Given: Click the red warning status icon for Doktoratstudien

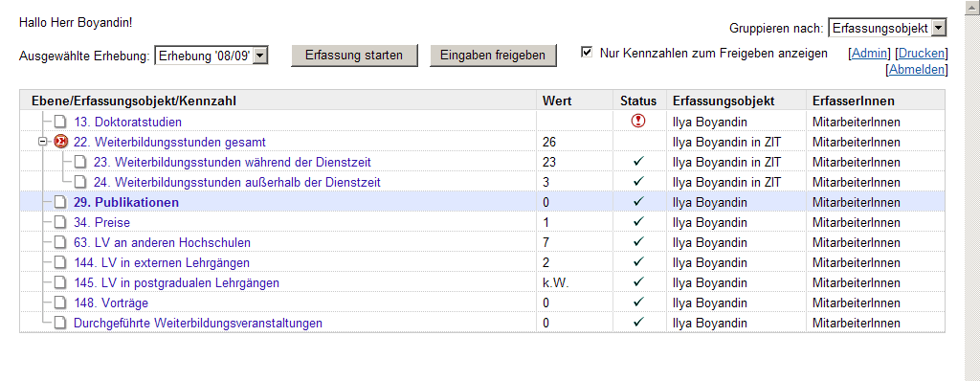Looking at the screenshot, I should pyautogui.click(x=638, y=122).
